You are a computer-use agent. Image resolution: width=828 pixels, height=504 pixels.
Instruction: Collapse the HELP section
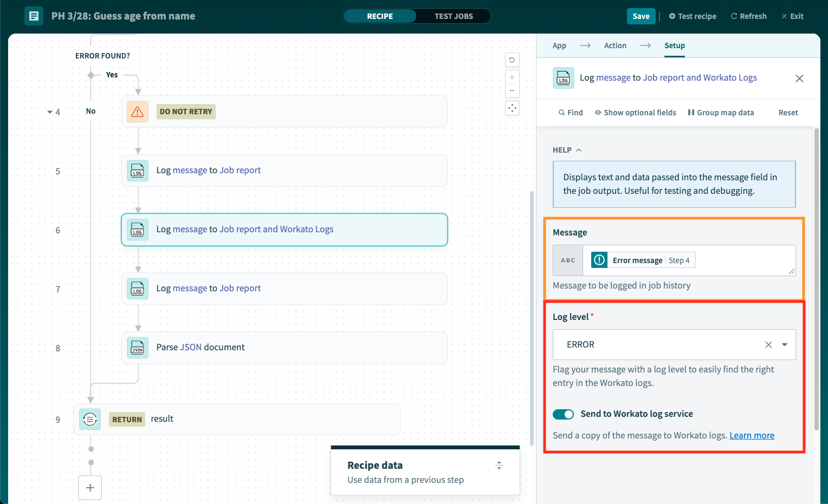pyautogui.click(x=578, y=150)
